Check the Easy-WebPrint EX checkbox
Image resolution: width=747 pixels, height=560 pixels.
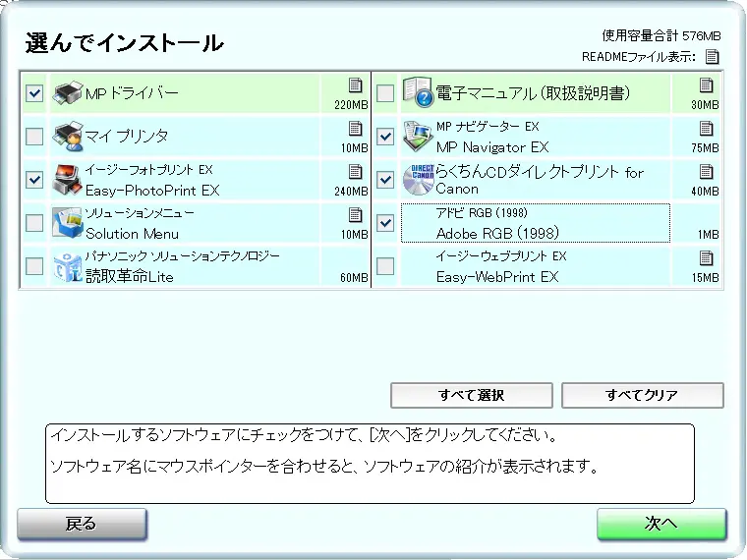[385, 266]
